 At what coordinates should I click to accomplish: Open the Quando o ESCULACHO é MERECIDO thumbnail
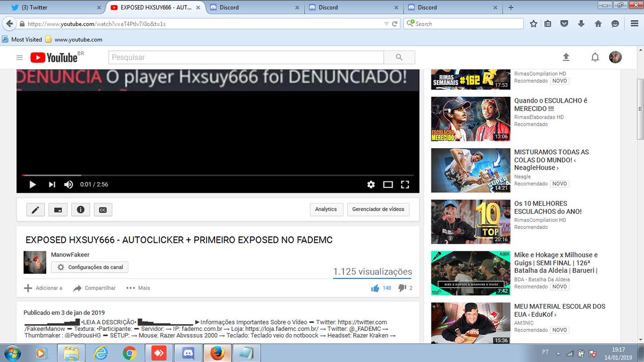(x=471, y=119)
